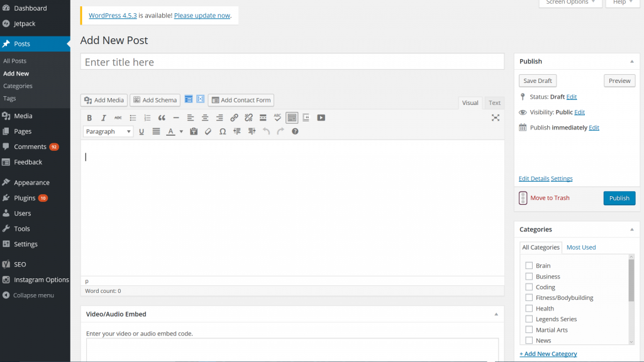Underline the selected text

[142, 132]
